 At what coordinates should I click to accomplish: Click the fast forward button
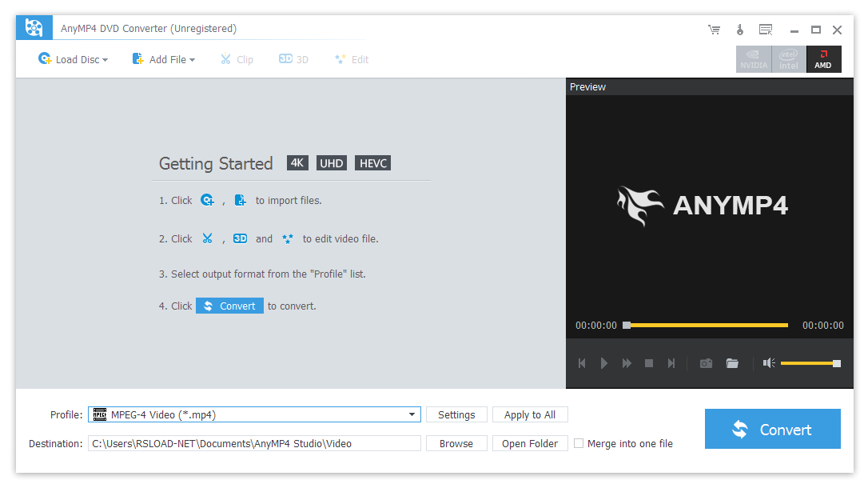(x=627, y=363)
